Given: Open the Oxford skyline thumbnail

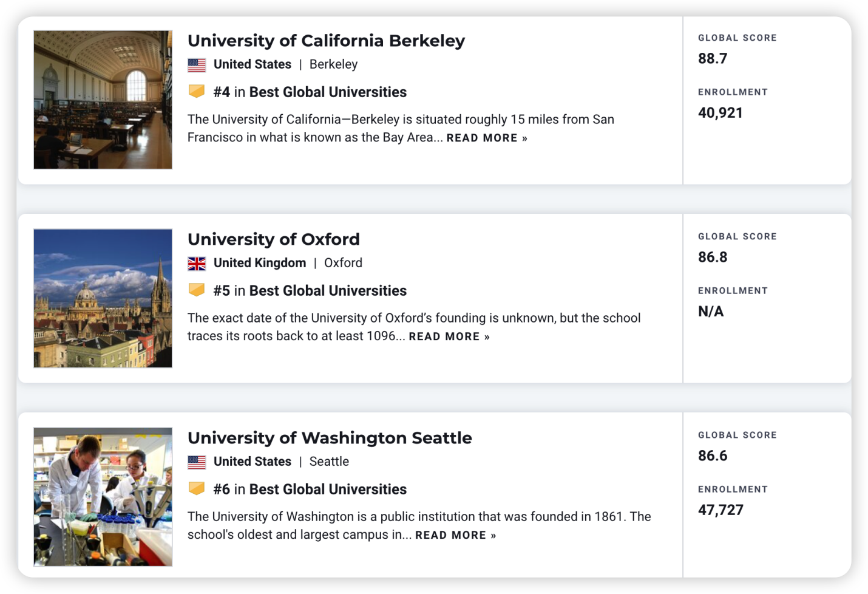Looking at the screenshot, I should [x=103, y=298].
